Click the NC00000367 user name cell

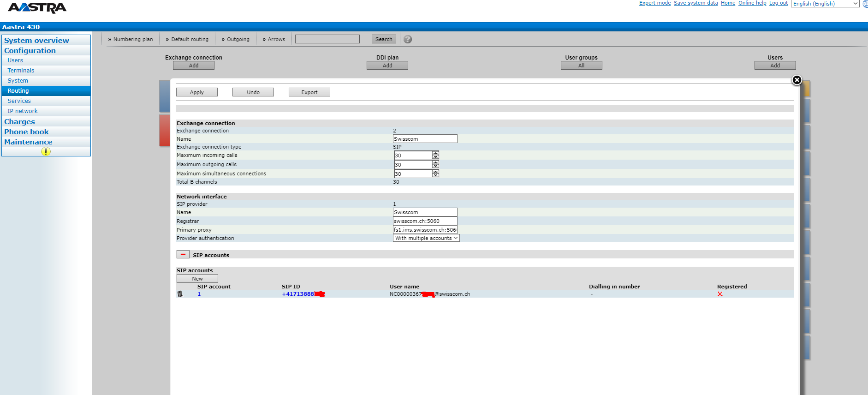pos(430,294)
